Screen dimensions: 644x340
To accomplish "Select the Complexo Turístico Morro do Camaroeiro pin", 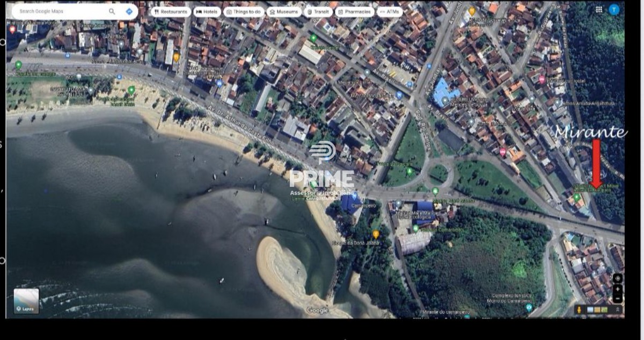I will (529, 308).
